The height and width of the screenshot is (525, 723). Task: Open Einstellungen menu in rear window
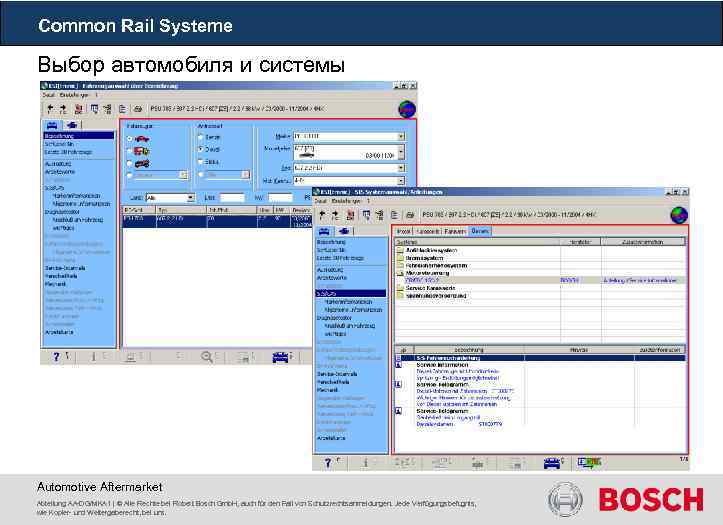pyautogui.click(x=74, y=95)
